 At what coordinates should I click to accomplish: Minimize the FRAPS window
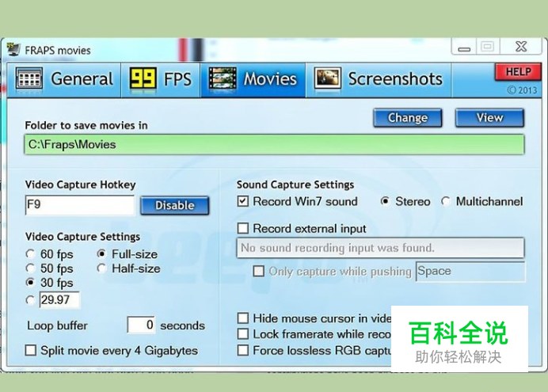[x=464, y=48]
